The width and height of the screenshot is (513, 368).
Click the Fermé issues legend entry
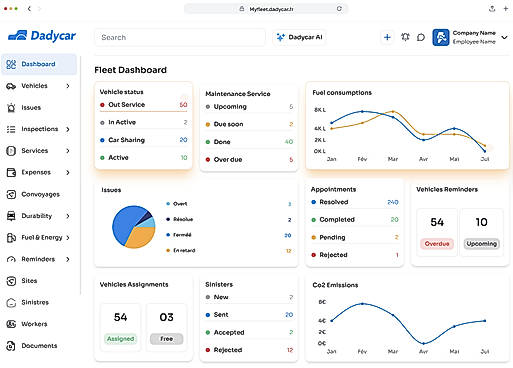[229, 235]
